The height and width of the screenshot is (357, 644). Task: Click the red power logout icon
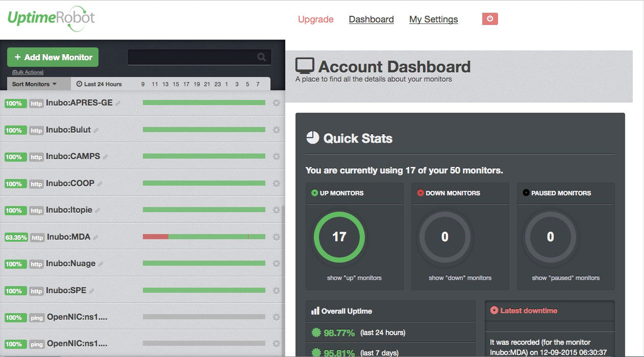click(489, 19)
